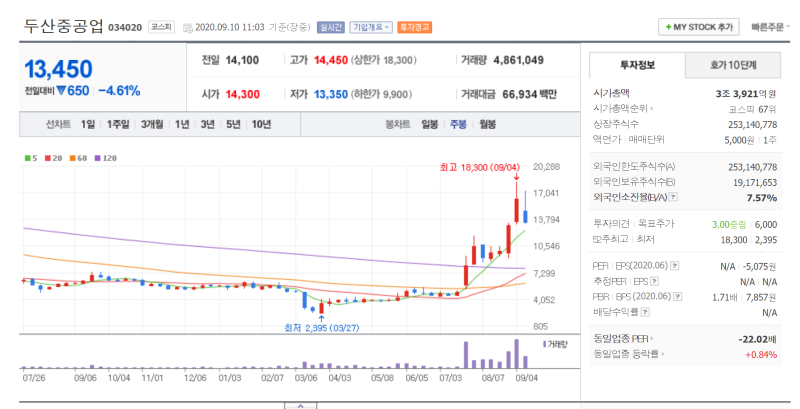Click the 거래대금 value 66,934 백만

(530, 94)
